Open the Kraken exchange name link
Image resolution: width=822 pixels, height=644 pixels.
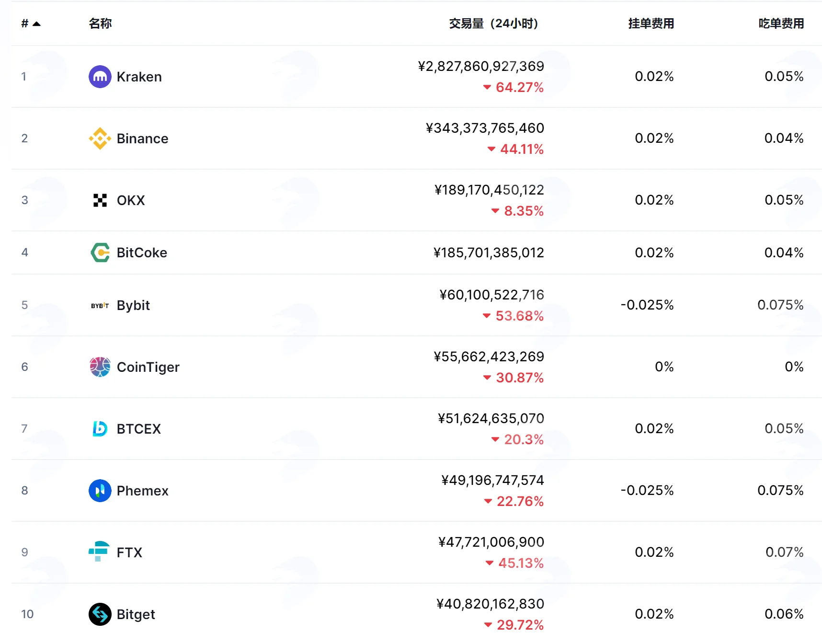click(x=139, y=77)
